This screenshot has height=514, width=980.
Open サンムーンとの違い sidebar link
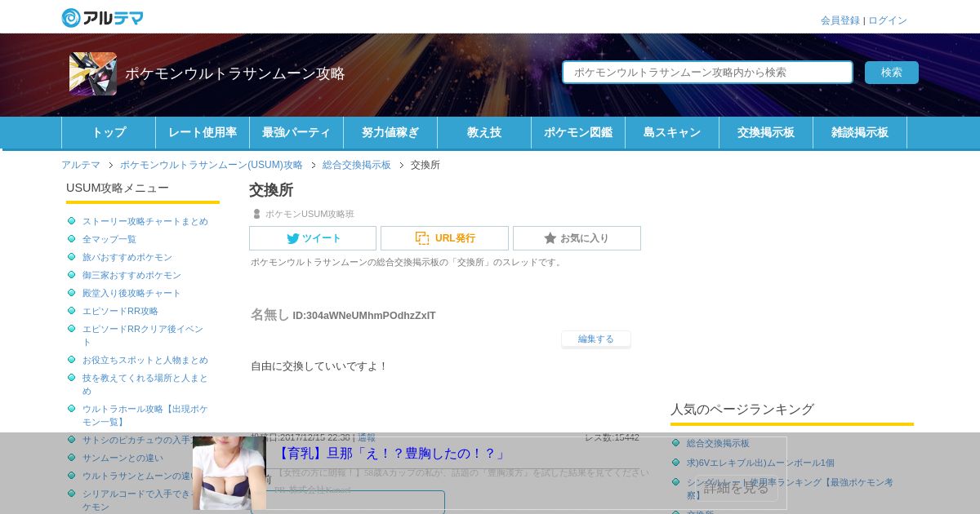(x=122, y=458)
